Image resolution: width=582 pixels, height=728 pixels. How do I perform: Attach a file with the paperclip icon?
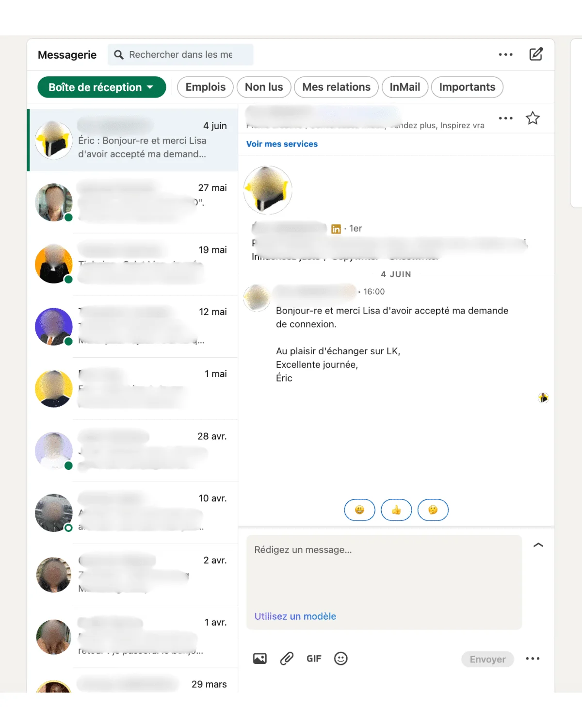click(x=287, y=659)
